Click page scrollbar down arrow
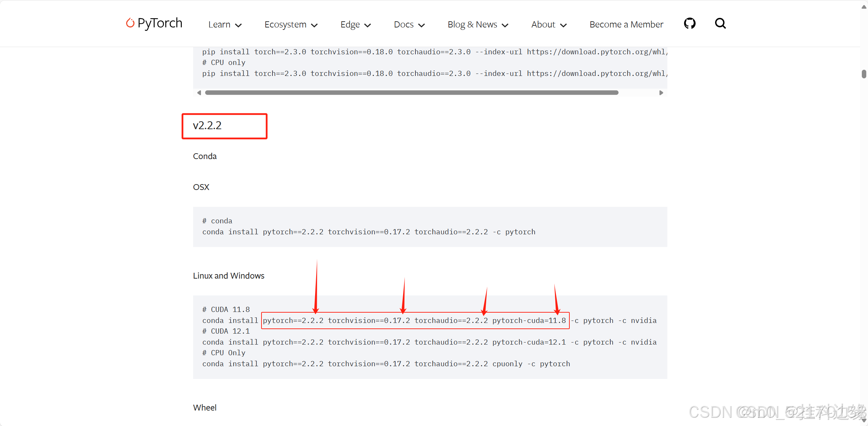868x426 pixels. 864,421
